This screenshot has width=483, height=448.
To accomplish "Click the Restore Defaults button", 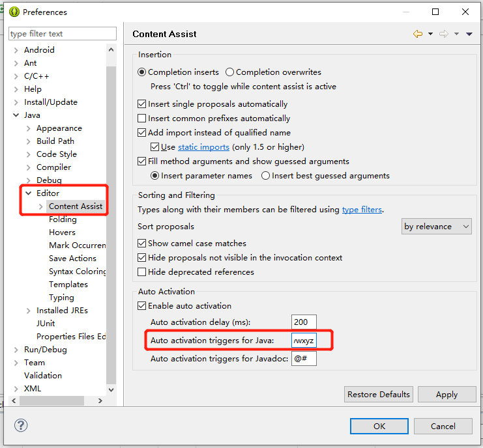I will [379, 394].
